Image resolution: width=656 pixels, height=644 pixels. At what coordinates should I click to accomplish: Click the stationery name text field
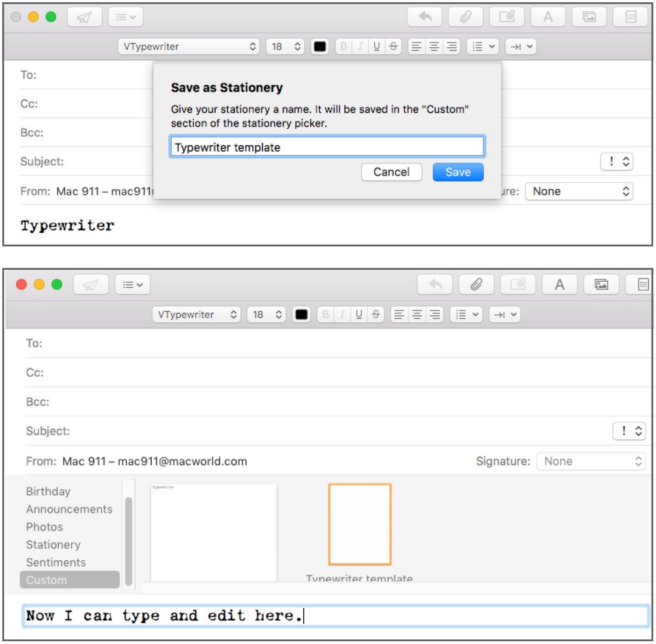[327, 147]
